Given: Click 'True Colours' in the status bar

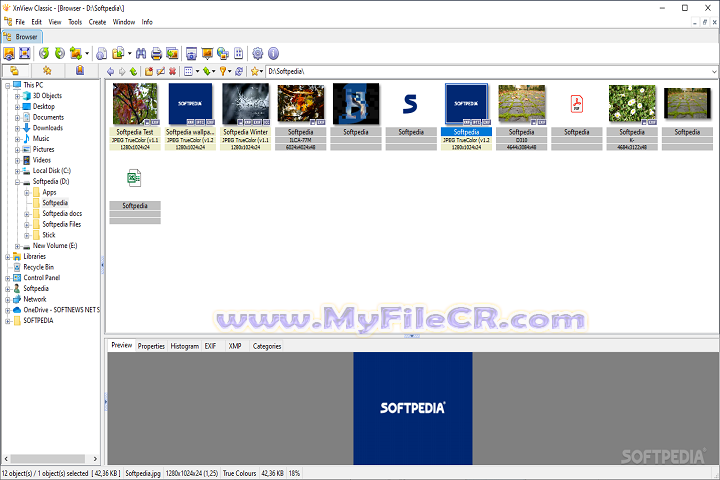Looking at the screenshot, I should pyautogui.click(x=239, y=474).
